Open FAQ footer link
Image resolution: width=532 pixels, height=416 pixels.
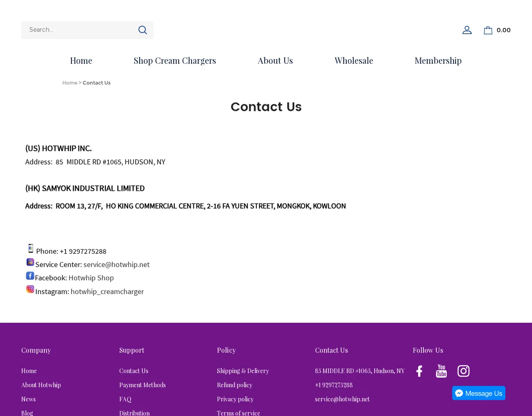(x=125, y=399)
